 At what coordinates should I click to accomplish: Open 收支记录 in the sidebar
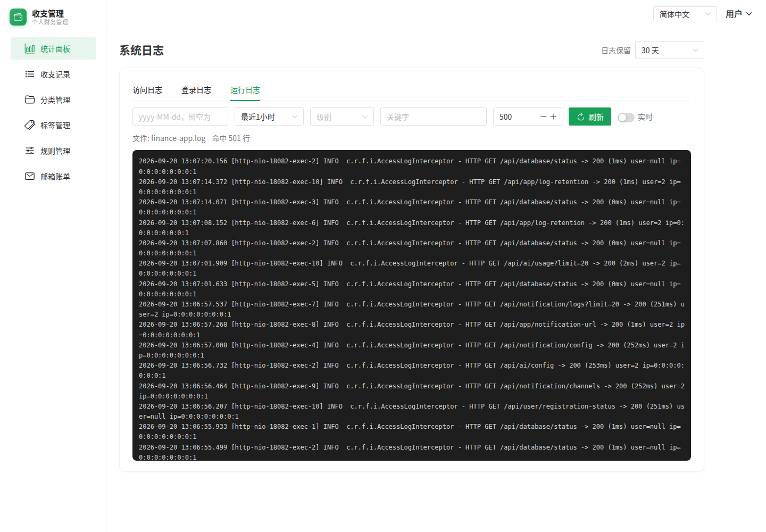pos(53,74)
